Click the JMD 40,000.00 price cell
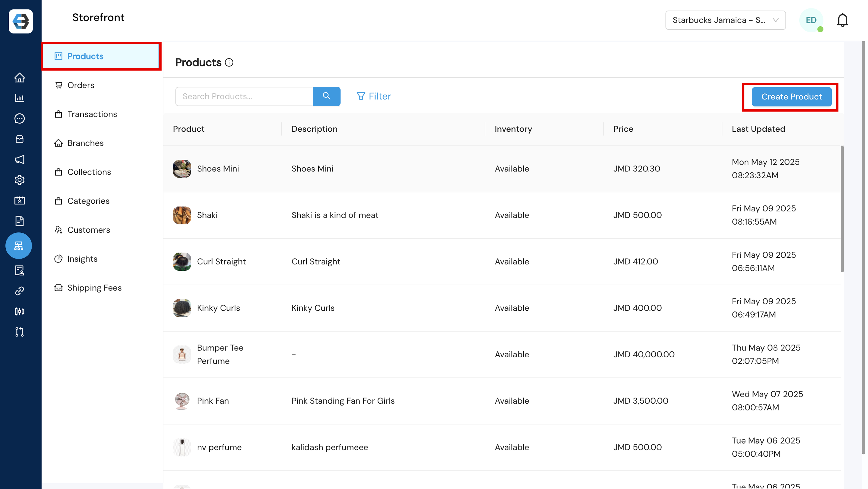 tap(644, 355)
